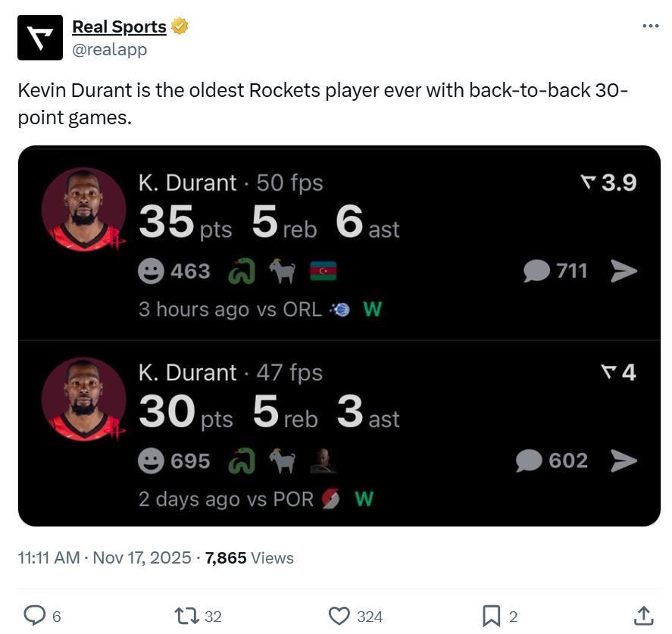Repost the tweet with retweet icon
This screenshot has width=672, height=634.
point(186,616)
